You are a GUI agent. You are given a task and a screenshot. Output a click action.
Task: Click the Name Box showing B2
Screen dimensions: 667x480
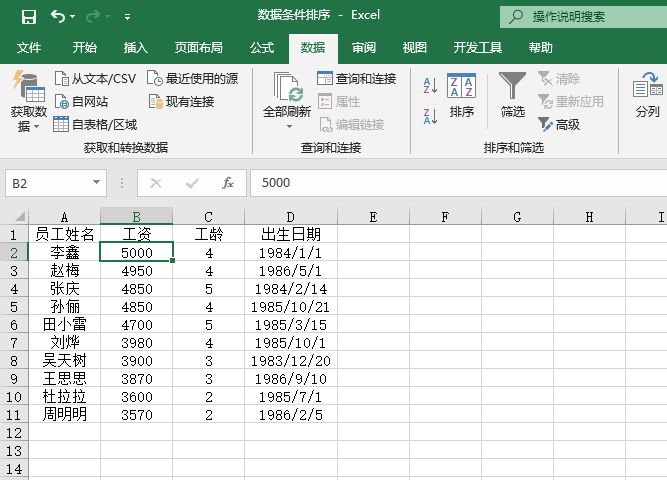56,183
